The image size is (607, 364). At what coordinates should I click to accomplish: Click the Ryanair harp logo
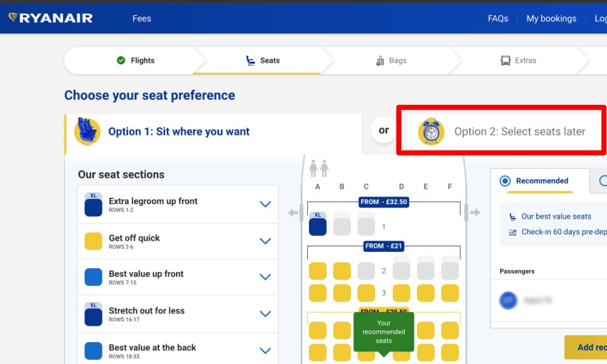(13, 18)
